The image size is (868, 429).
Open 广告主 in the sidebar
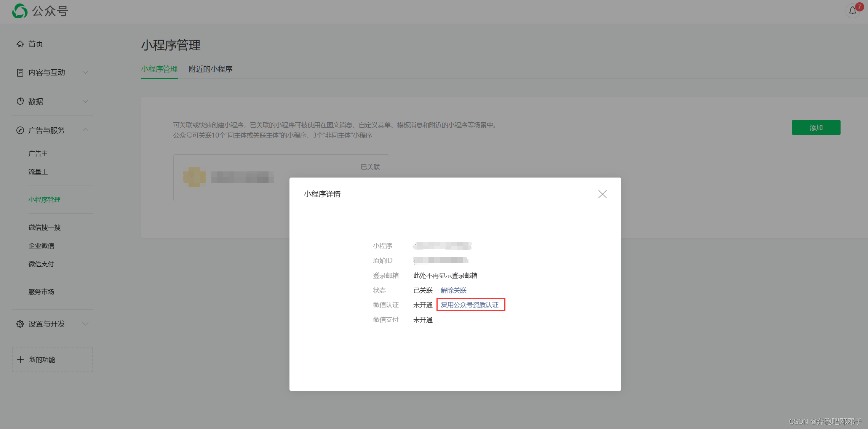(x=38, y=154)
